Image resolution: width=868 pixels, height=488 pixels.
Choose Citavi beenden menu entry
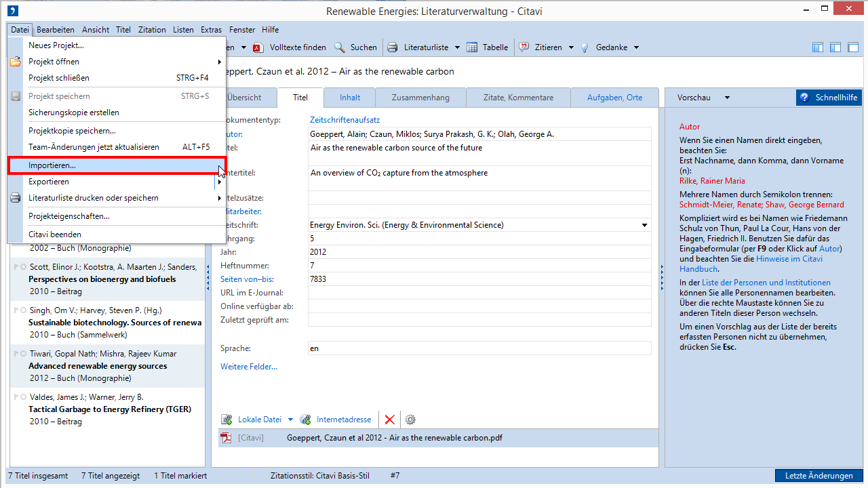117,235
